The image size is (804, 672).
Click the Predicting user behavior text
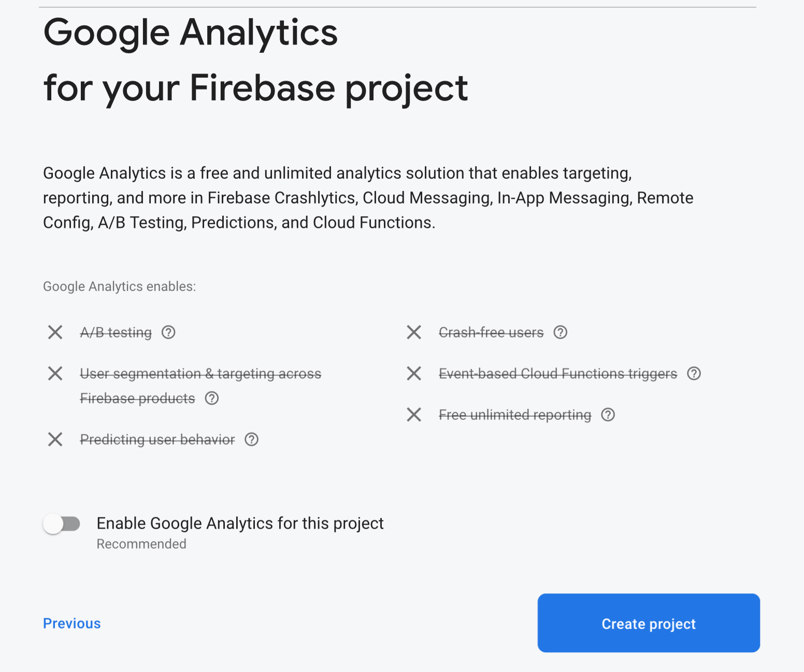pos(157,440)
